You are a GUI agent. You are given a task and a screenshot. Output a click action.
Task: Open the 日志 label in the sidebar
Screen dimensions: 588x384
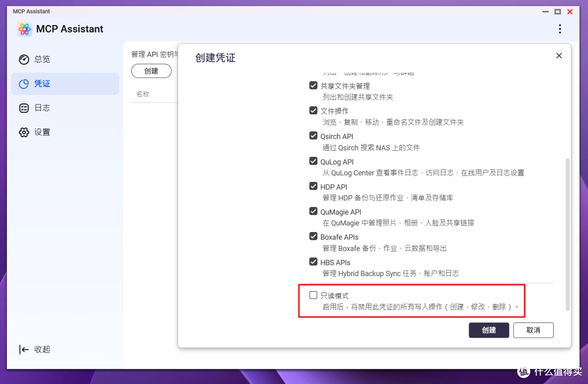pos(42,108)
